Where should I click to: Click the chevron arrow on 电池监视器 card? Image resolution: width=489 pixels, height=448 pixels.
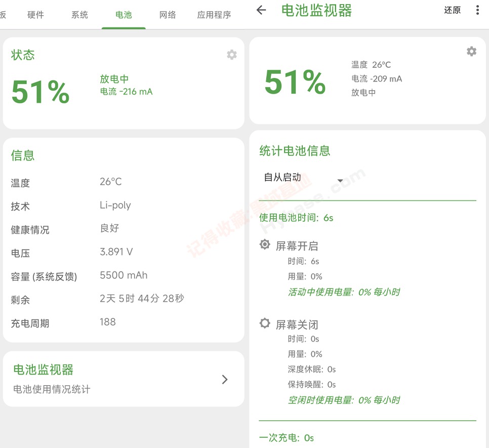[x=225, y=379]
